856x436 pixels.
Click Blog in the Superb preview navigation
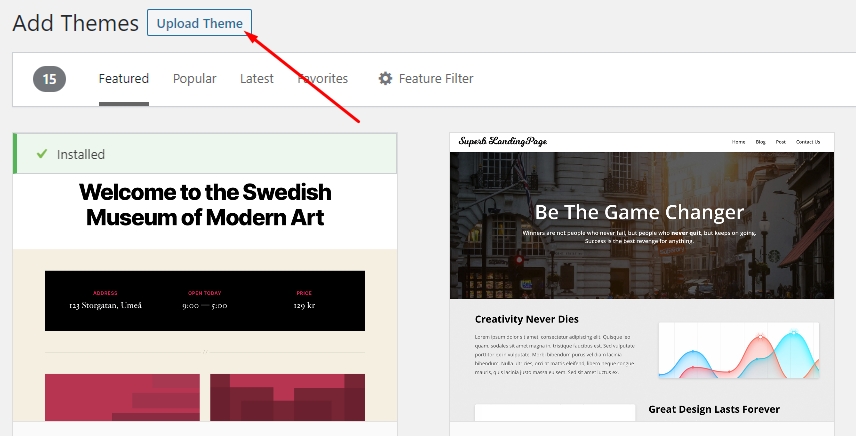760,142
